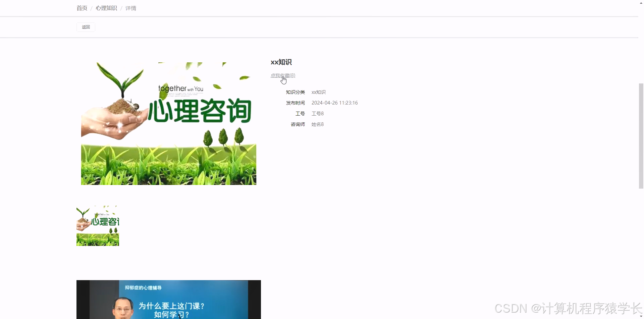Screen dimensions: 644x319
Task: Navigate to 首页 in the breadcrumb
Action: (82, 8)
